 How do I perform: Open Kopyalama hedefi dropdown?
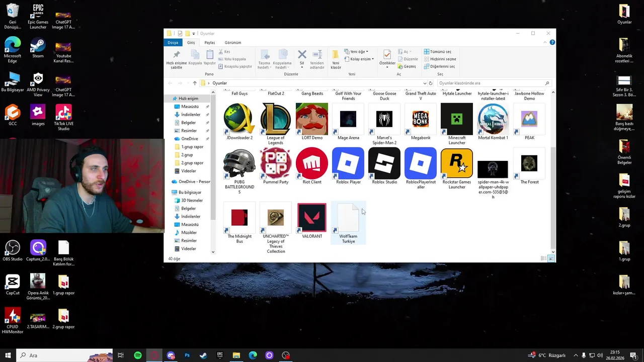click(x=282, y=59)
